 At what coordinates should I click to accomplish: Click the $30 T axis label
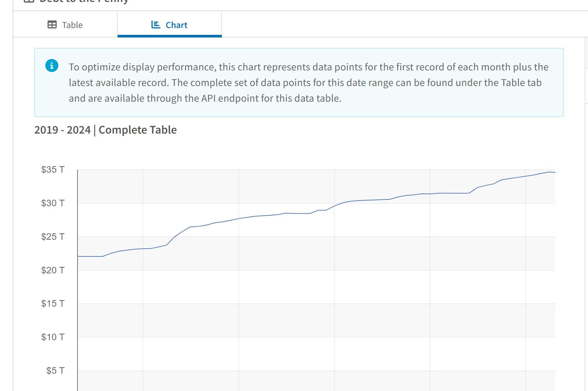pyautogui.click(x=53, y=203)
